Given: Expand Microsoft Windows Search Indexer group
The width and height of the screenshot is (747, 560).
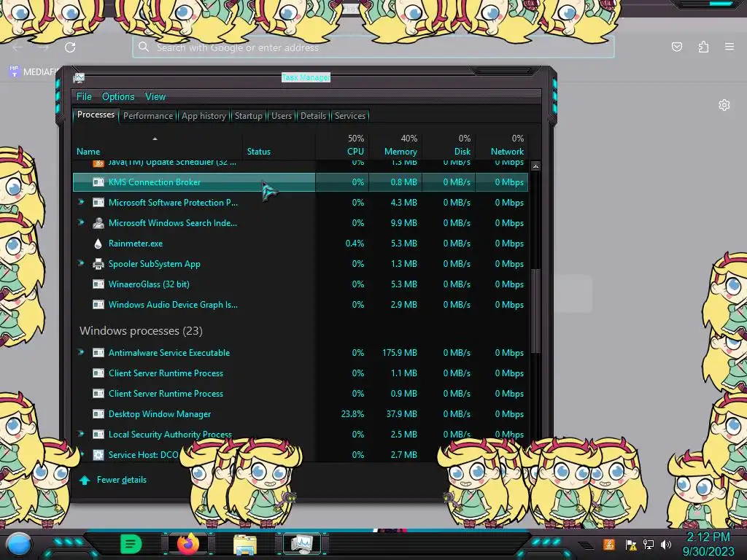Looking at the screenshot, I should point(82,222).
